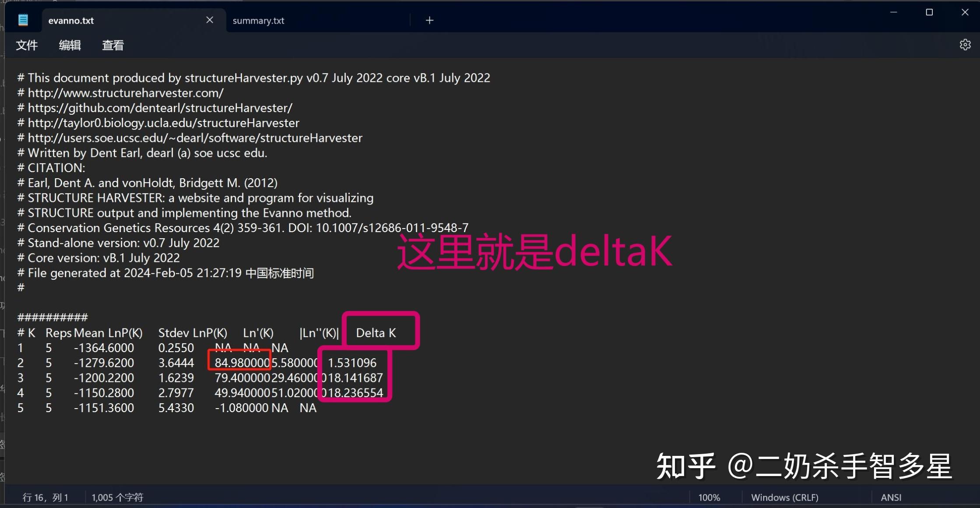Click the character count in status bar
This screenshot has height=508, width=980.
(x=117, y=497)
